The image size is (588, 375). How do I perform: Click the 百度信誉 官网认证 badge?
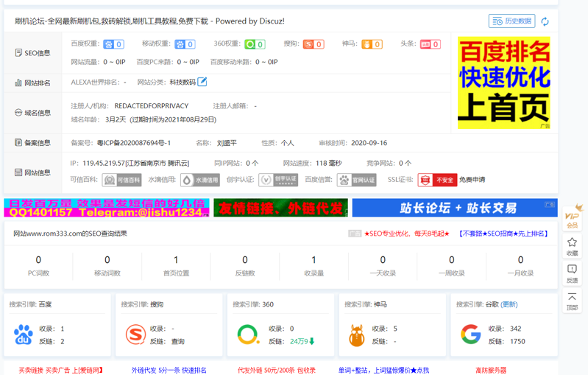[x=356, y=180]
